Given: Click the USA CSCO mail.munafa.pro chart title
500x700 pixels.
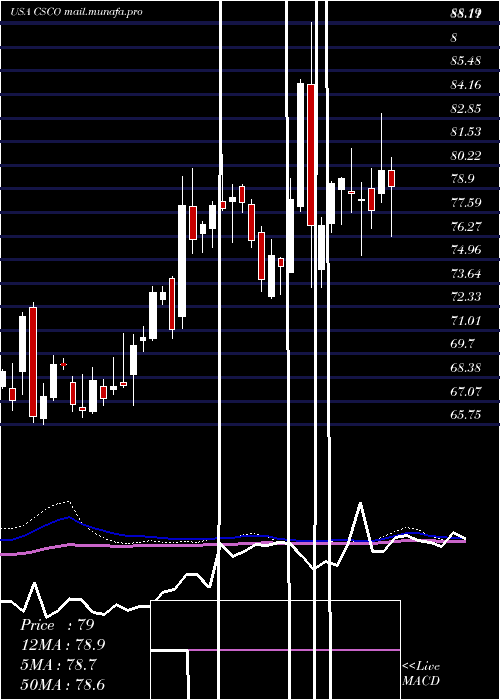Looking at the screenshot, I should pos(77,12).
